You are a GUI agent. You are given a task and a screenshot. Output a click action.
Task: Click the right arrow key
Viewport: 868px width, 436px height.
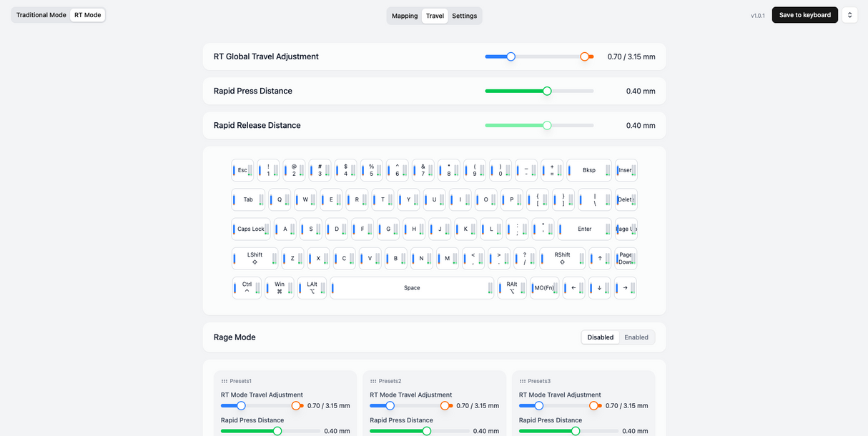coord(625,288)
